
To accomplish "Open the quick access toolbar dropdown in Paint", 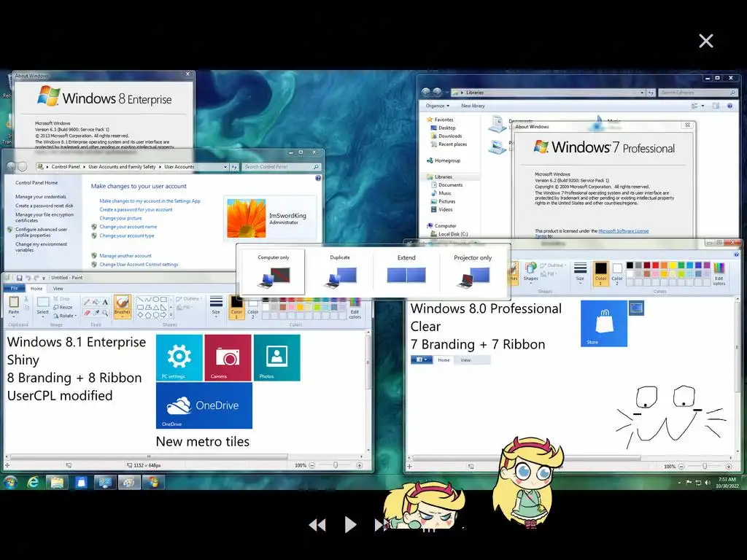I will 44,278.
